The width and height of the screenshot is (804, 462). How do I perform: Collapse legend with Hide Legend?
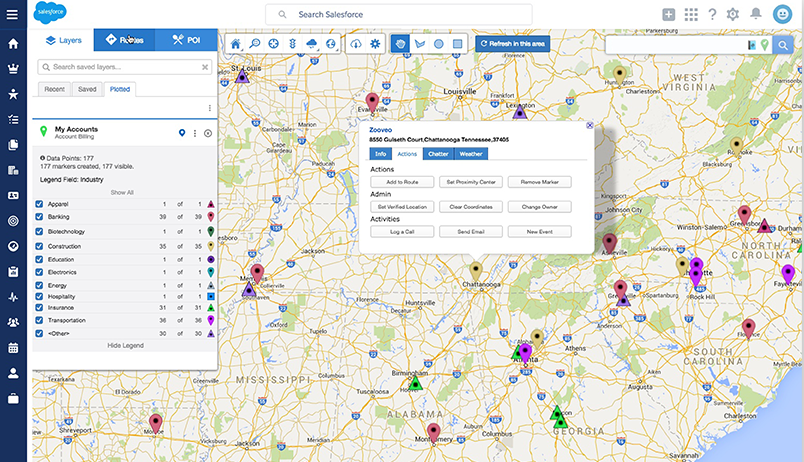(x=125, y=345)
